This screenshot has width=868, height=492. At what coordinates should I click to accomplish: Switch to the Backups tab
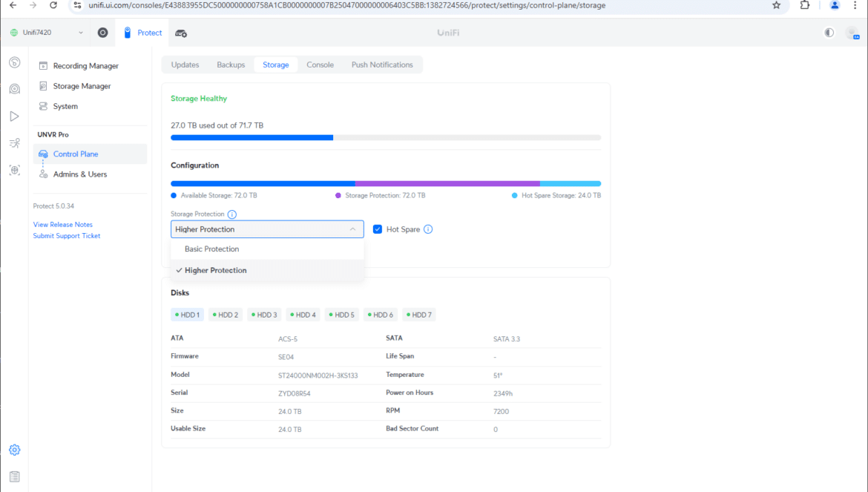click(x=231, y=65)
